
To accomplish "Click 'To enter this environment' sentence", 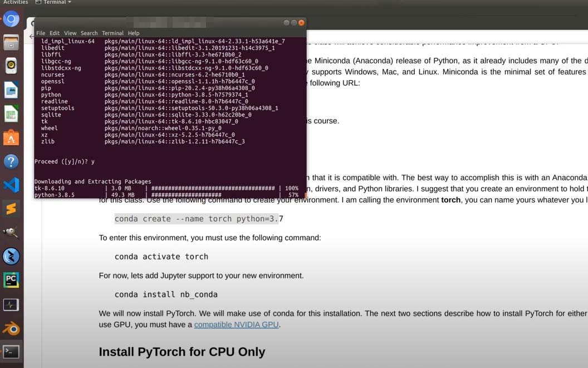I will click(210, 238).
